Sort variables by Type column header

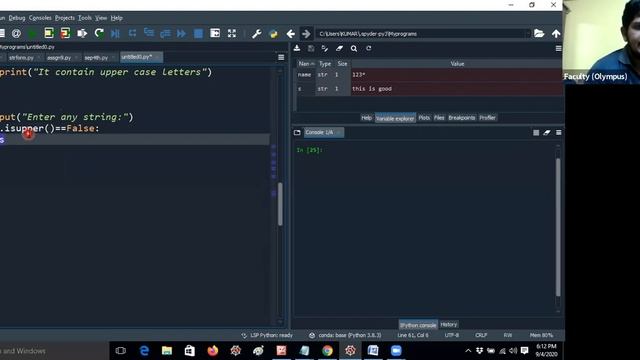click(325, 64)
